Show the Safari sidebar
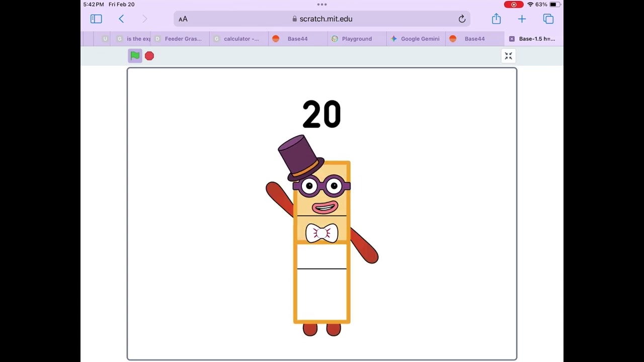Viewport: 644px width, 362px height. click(x=96, y=19)
